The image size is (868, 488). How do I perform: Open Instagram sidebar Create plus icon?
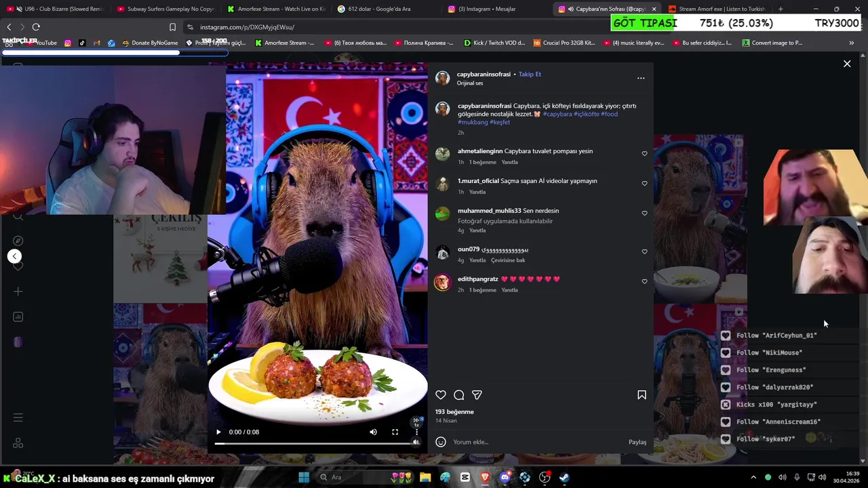[18, 291]
